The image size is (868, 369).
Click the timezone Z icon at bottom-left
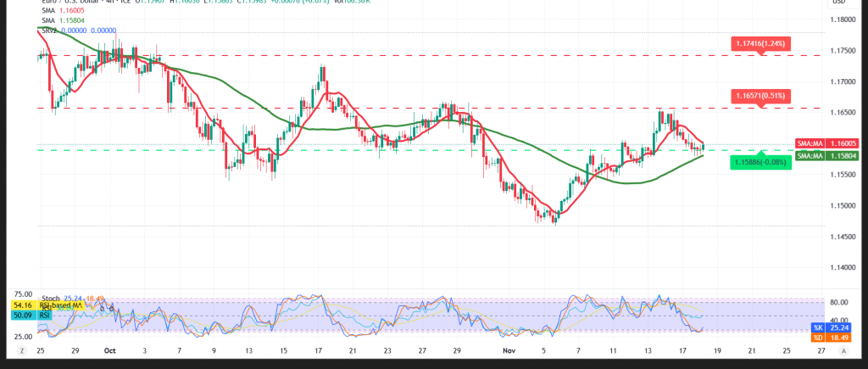point(20,349)
